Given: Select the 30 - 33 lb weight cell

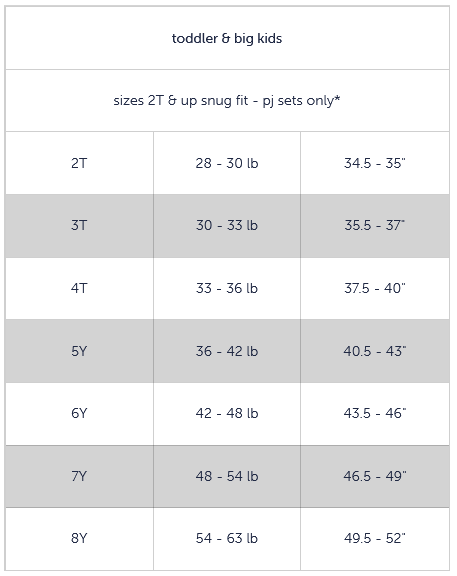Looking at the screenshot, I should coord(227,226).
